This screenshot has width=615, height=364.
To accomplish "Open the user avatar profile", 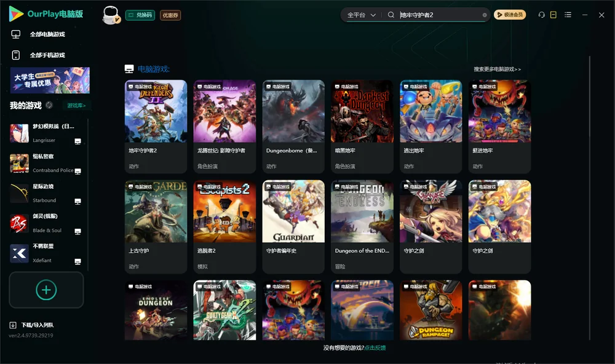I will click(x=111, y=15).
